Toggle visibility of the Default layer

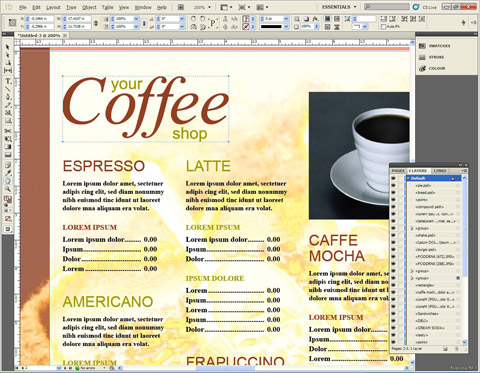394,178
